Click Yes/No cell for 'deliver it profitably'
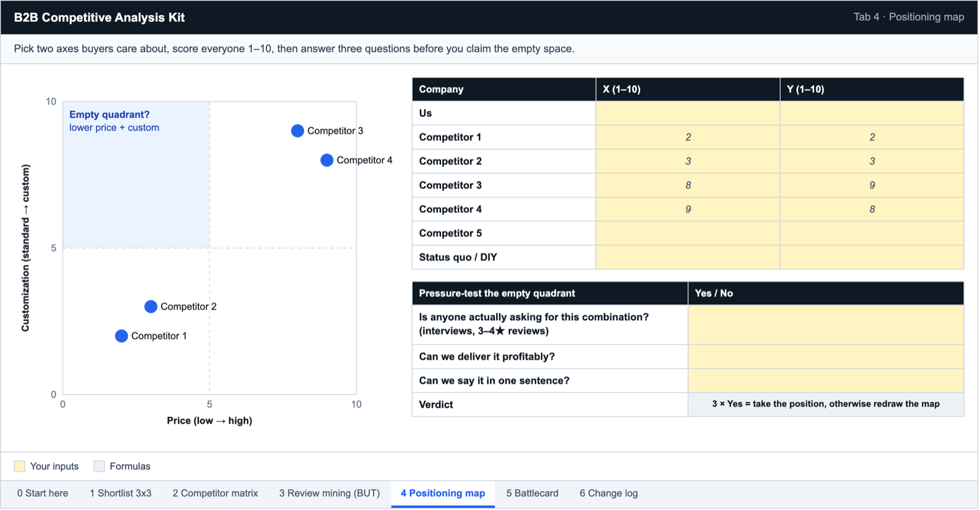Viewport: 980px width, 510px height. click(826, 357)
